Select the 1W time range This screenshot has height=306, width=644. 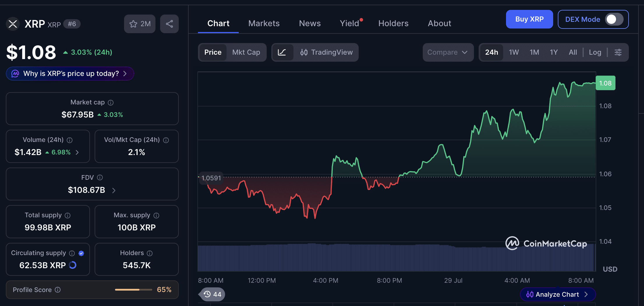click(514, 52)
